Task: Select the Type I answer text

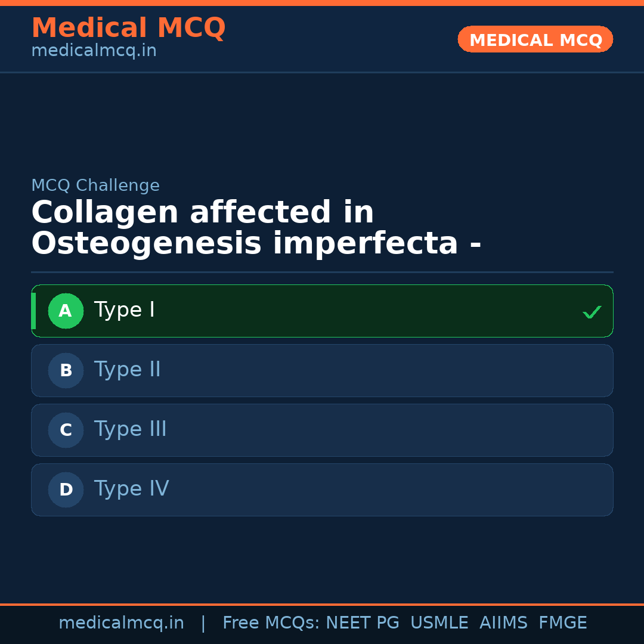Action: (124, 310)
